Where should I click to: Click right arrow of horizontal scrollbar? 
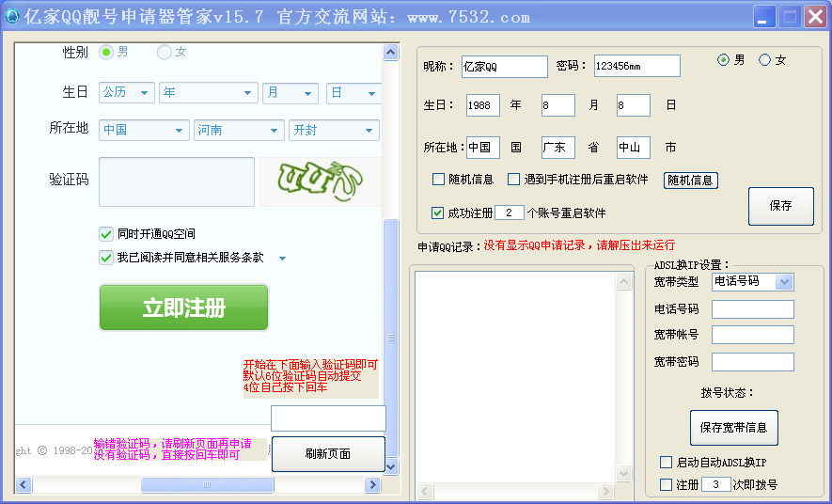pyautogui.click(x=372, y=485)
